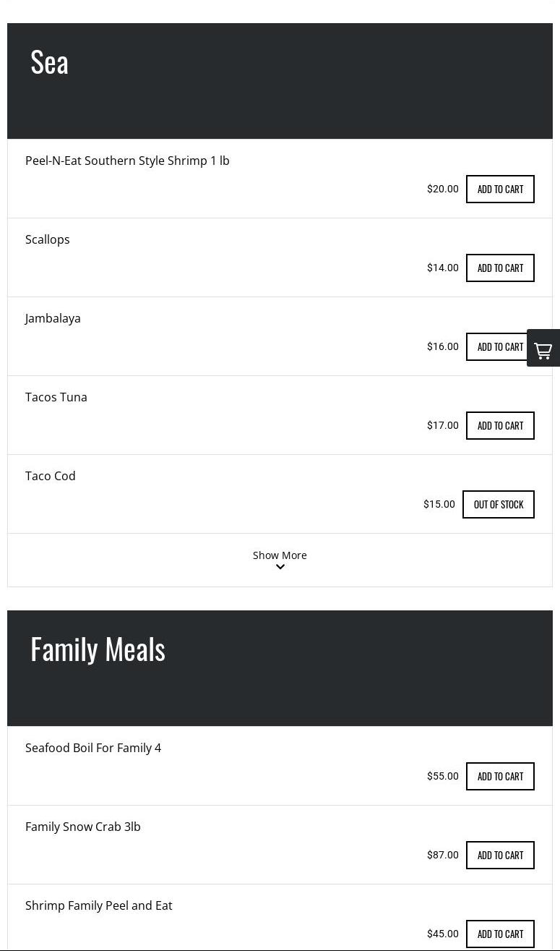Add Family Snow Crab 3lb to cart

tap(500, 856)
